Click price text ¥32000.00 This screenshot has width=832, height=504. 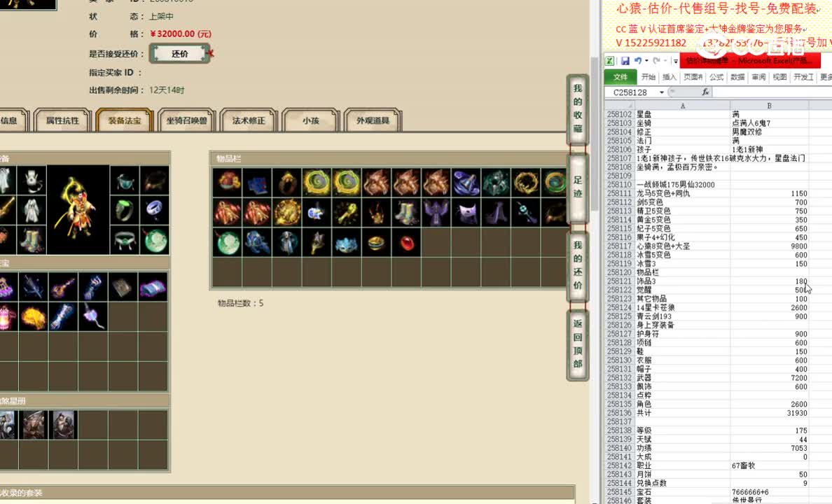point(181,34)
